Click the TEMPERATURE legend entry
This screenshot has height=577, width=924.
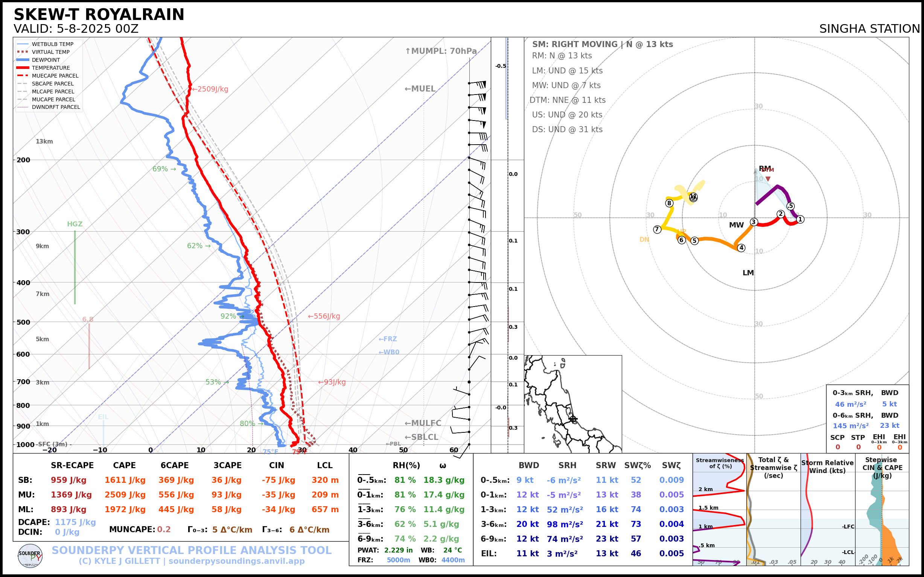[x=50, y=67]
